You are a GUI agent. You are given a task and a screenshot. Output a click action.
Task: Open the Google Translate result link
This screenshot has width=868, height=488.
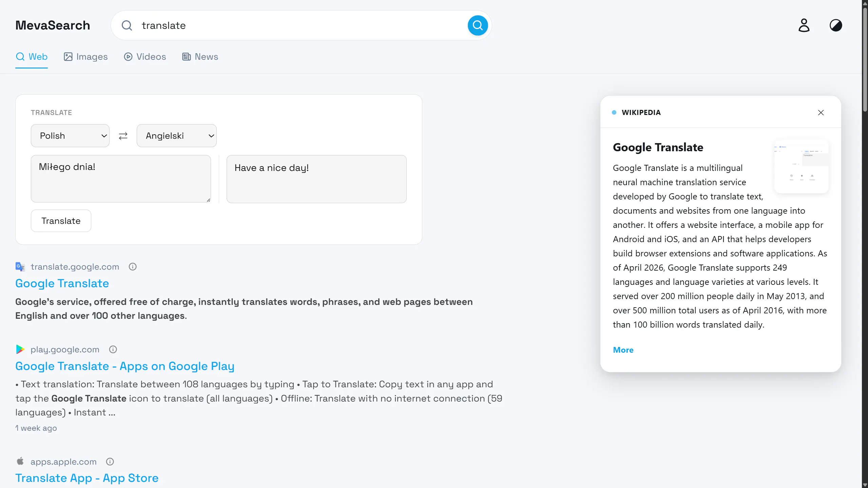click(62, 284)
